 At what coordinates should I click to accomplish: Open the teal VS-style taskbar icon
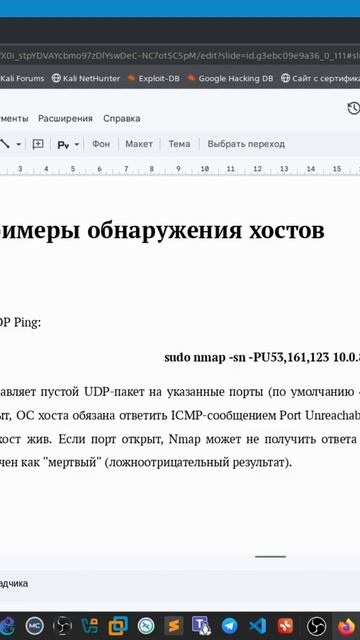[90, 625]
